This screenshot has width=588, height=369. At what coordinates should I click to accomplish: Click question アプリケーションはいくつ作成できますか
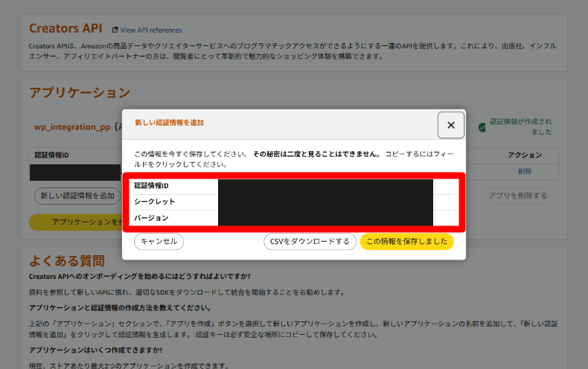coord(95,350)
